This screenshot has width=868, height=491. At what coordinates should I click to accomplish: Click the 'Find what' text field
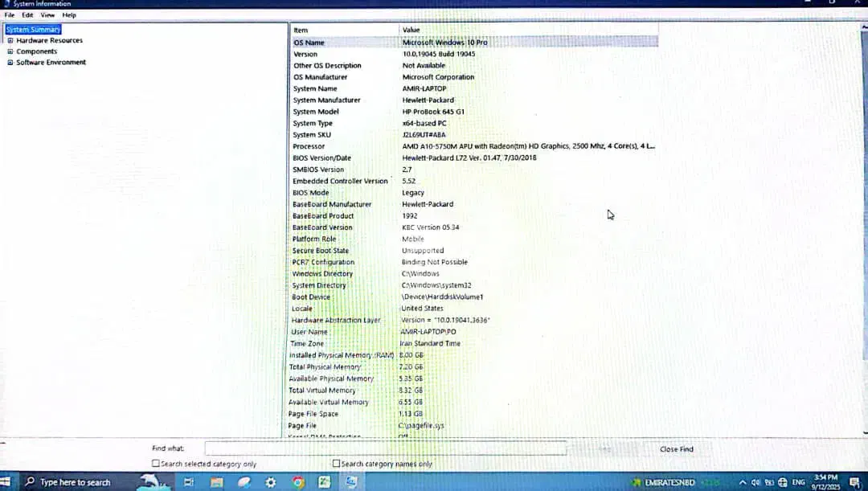pos(386,448)
